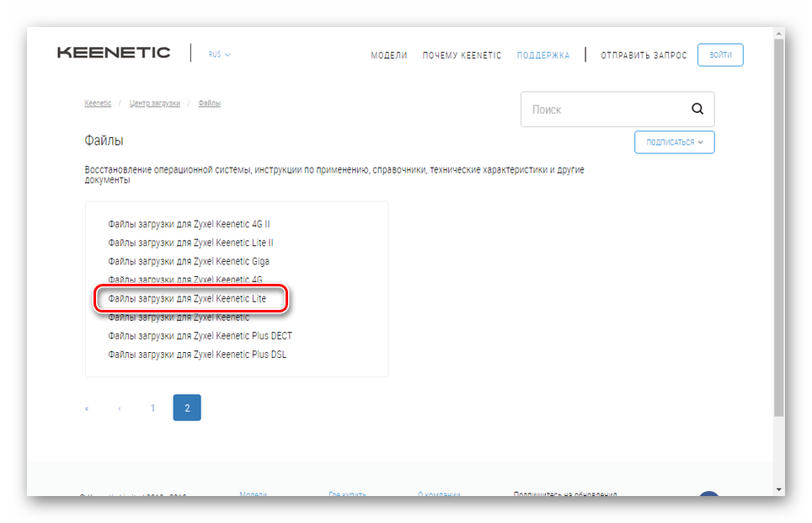
Task: Open files for Zyxel Keenetic Plus DECT
Action: [200, 336]
